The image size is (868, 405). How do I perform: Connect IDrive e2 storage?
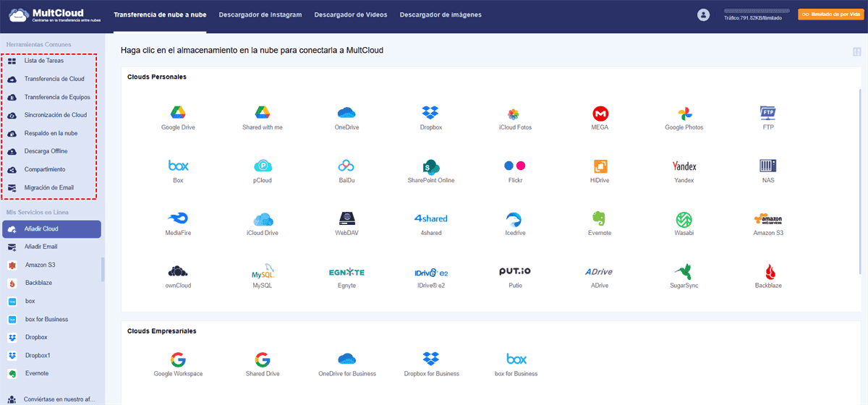[431, 276]
